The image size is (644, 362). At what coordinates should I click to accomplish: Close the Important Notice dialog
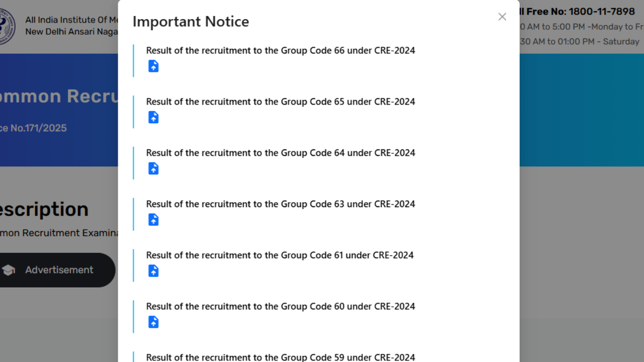(502, 17)
